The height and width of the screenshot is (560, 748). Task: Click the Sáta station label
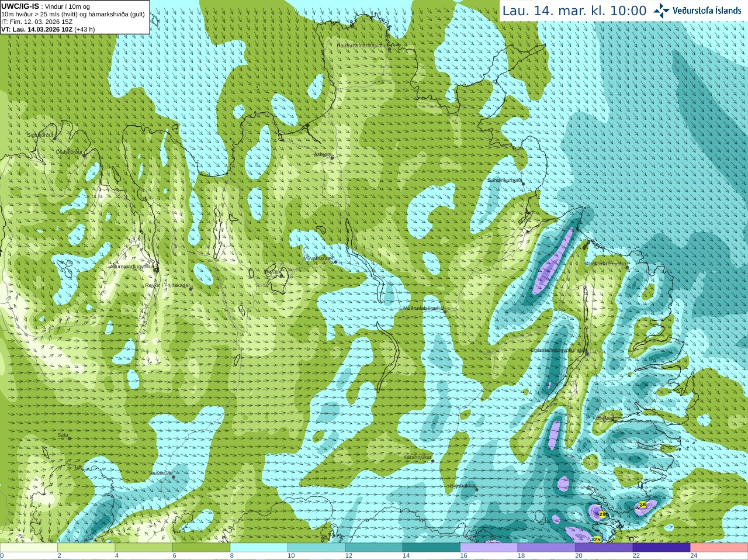click(63, 435)
